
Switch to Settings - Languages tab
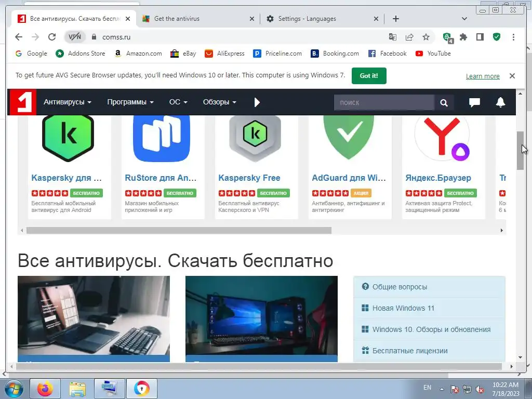tap(322, 19)
